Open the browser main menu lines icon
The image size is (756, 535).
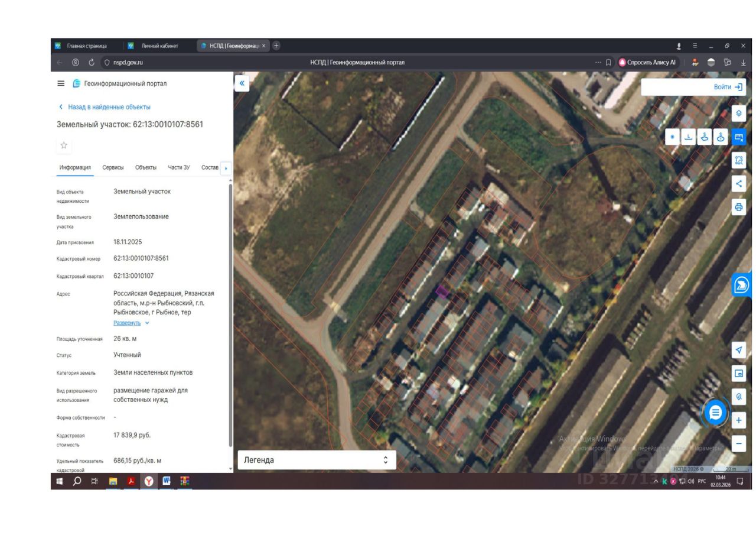point(695,46)
